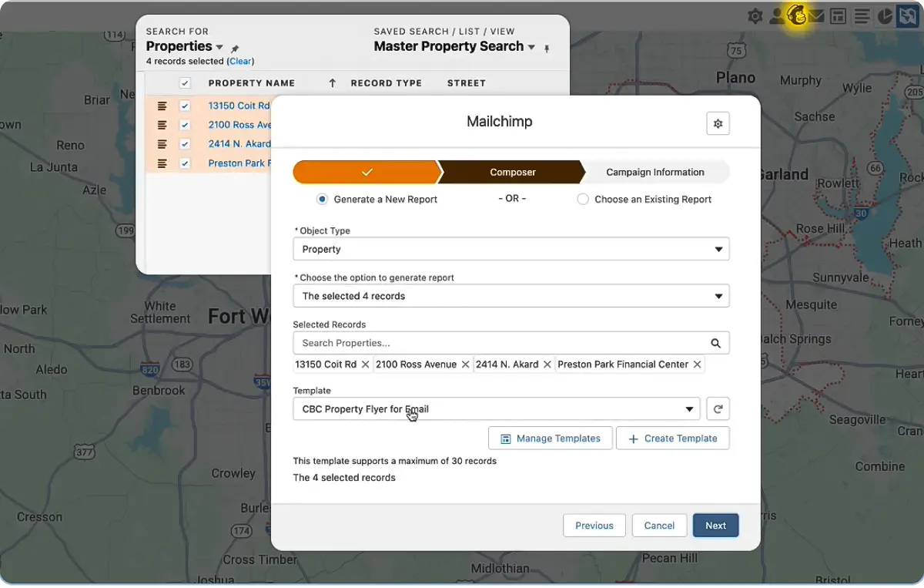Open the layout template icon in top toolbar
924x588 pixels.
[x=839, y=16]
